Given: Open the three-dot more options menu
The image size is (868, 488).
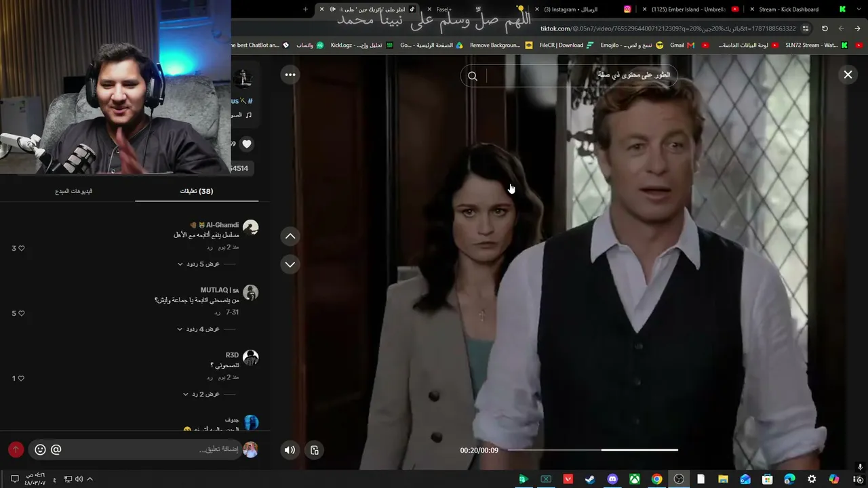Looking at the screenshot, I should coord(290,75).
